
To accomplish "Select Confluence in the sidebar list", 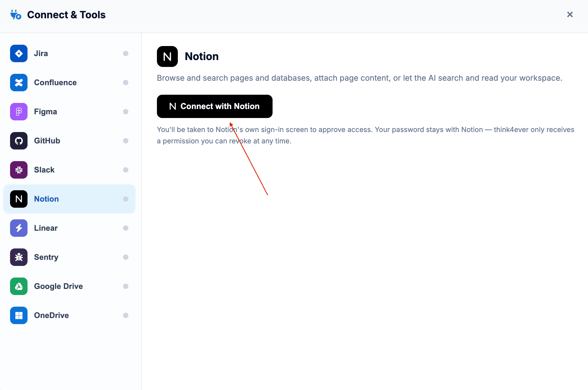I will (69, 83).
